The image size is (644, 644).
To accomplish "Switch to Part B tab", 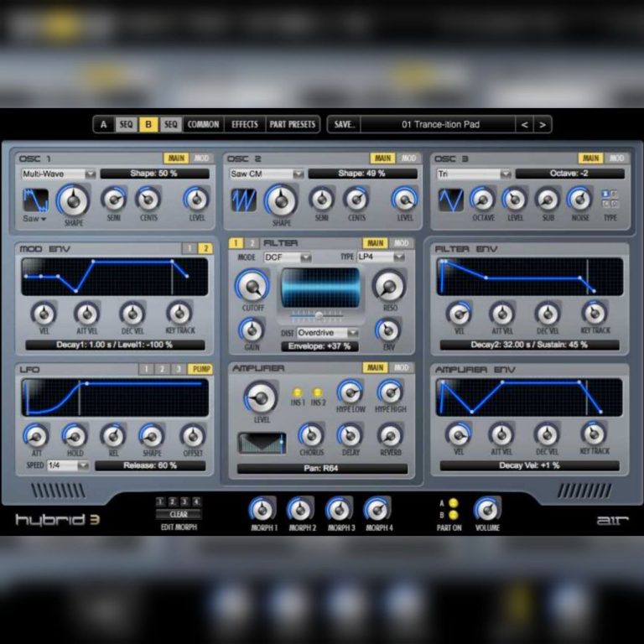I will click(148, 124).
